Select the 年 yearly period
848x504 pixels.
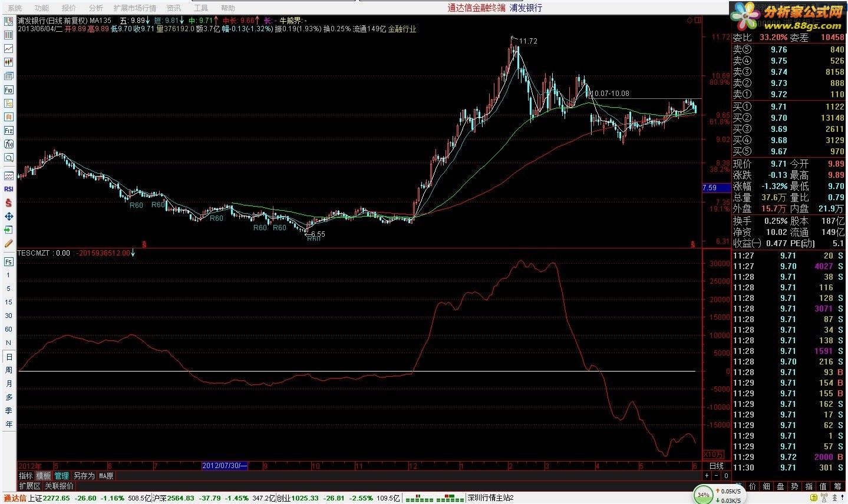coord(9,425)
